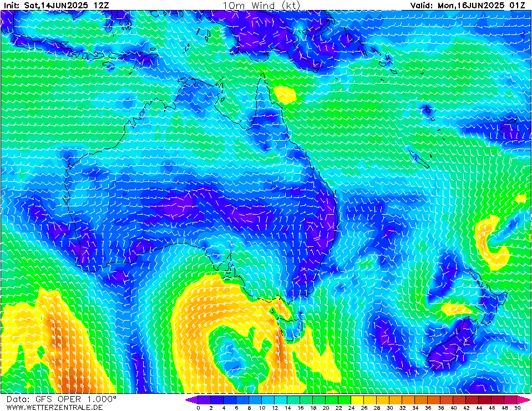Pick the legend swatch between 2 and 4
The width and height of the screenshot is (532, 411).
(217, 400)
